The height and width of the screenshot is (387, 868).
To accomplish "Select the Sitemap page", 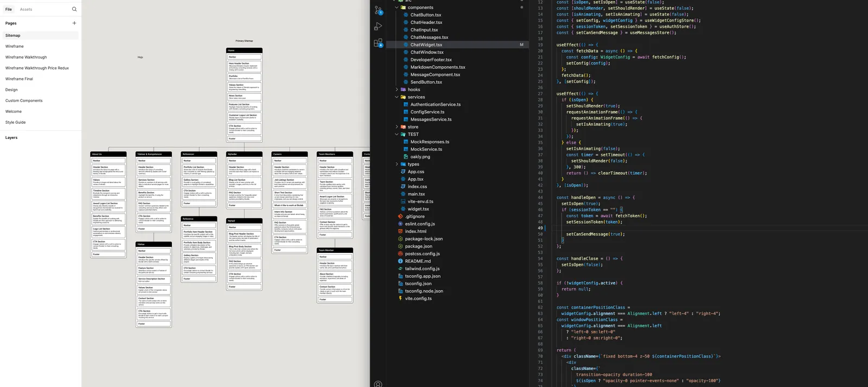I will [x=41, y=35].
